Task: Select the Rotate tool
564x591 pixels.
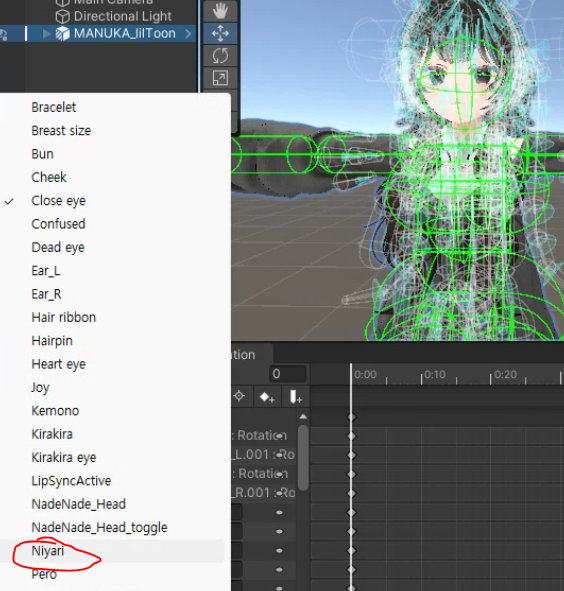Action: coord(220,55)
